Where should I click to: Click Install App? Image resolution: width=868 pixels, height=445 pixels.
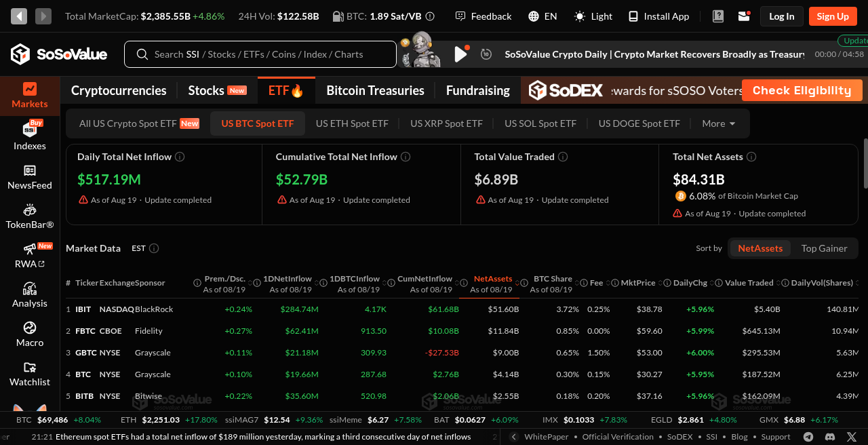pyautogui.click(x=658, y=16)
